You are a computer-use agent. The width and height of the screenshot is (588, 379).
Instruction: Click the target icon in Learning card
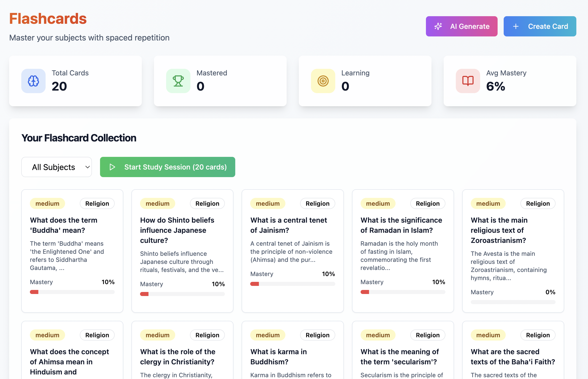click(x=323, y=81)
